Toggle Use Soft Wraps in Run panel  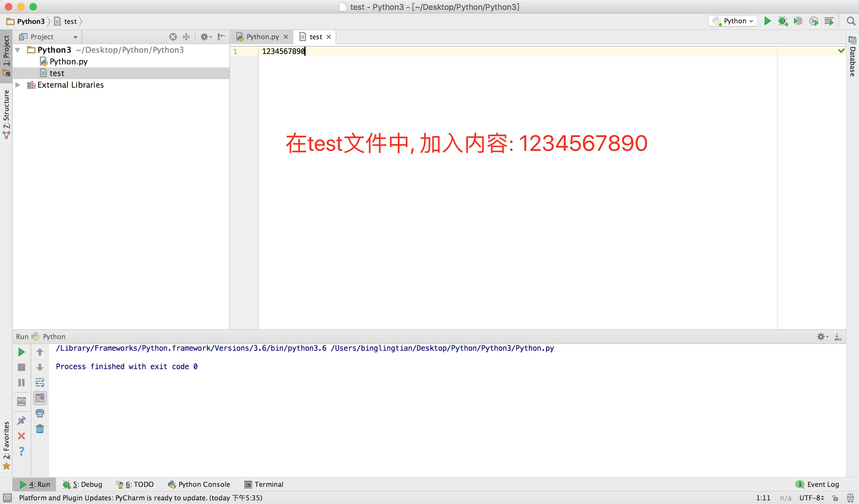(40, 382)
